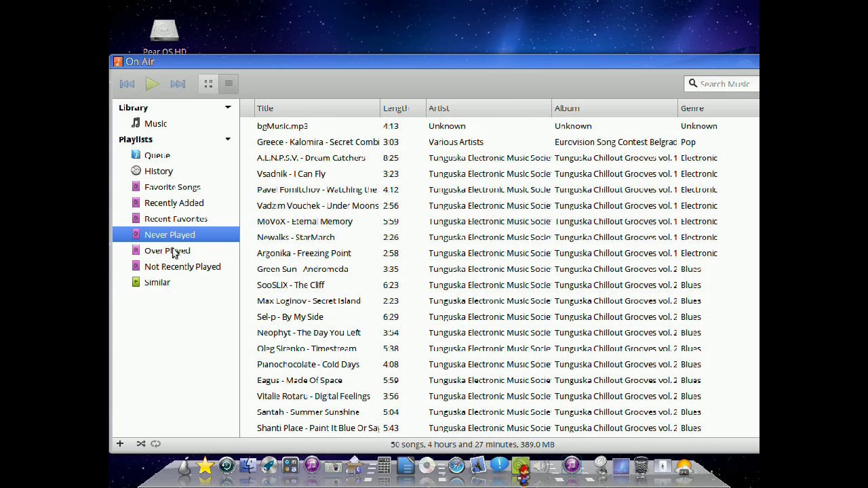The width and height of the screenshot is (868, 488).
Task: Open the History playlist
Action: [158, 171]
